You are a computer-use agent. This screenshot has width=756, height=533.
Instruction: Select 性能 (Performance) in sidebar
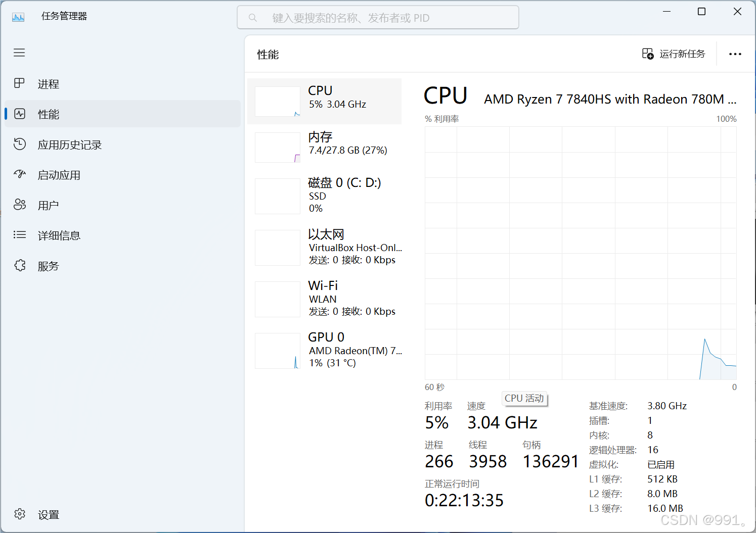point(122,114)
